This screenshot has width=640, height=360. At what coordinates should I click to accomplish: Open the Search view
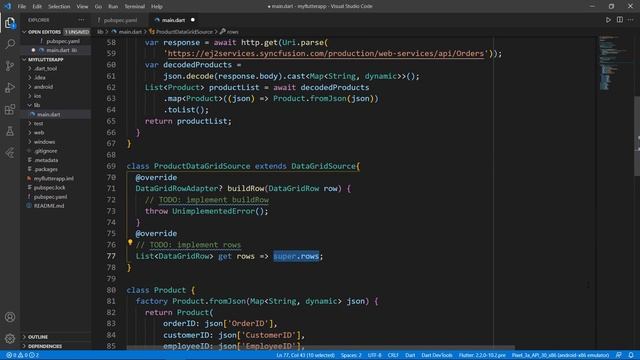(x=10, y=44)
